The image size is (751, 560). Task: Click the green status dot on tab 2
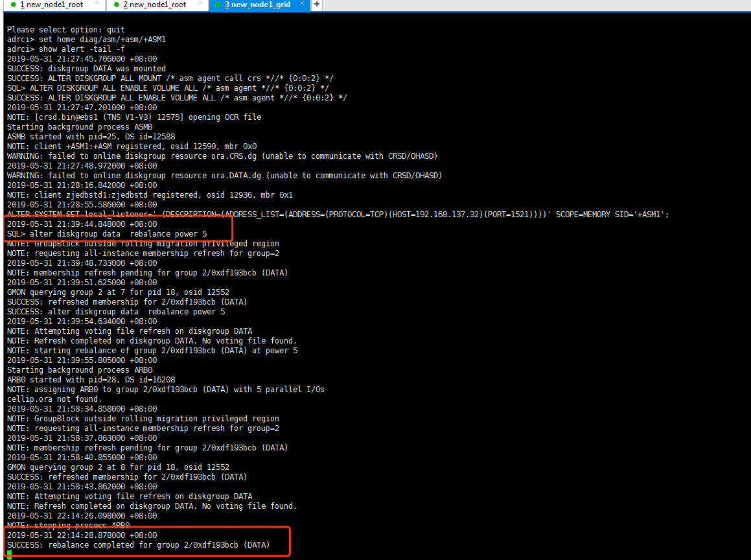(117, 5)
